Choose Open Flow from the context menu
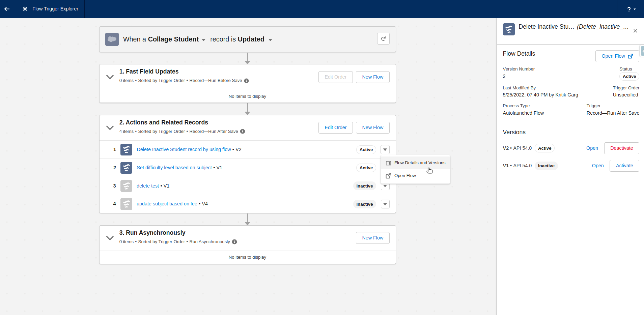The height and width of the screenshot is (315, 644). click(x=405, y=175)
